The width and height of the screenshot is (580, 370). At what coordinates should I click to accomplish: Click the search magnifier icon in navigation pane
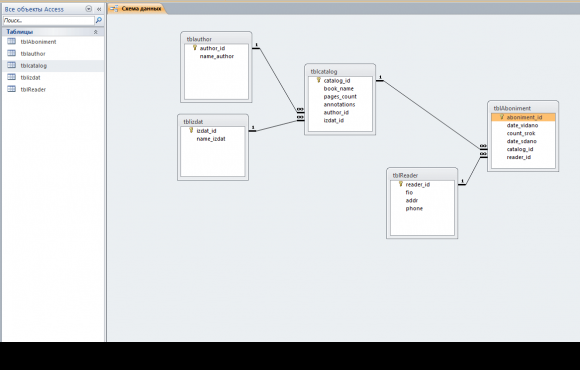[x=99, y=20]
